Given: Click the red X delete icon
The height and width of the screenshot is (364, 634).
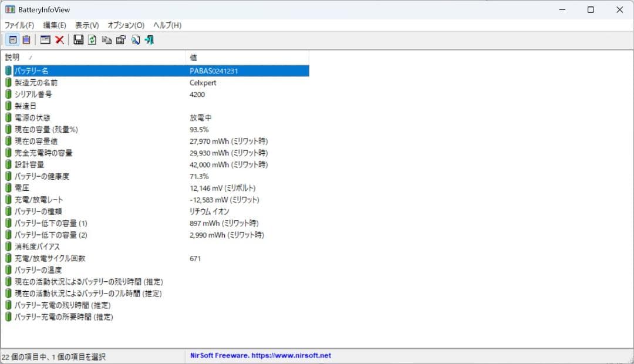Looking at the screenshot, I should 59,39.
